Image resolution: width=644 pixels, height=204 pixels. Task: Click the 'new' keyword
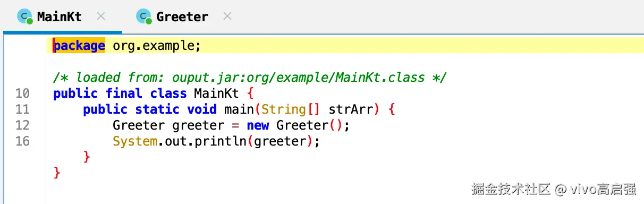(x=258, y=125)
